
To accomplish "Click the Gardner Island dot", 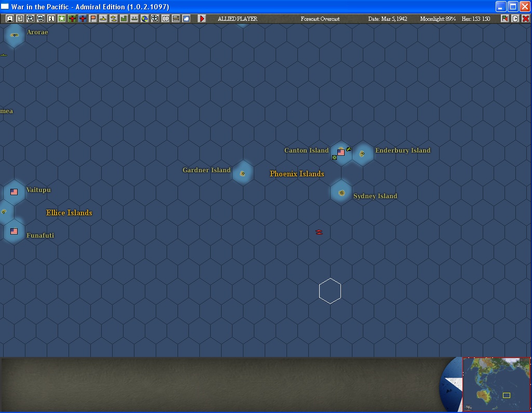I will [x=242, y=174].
